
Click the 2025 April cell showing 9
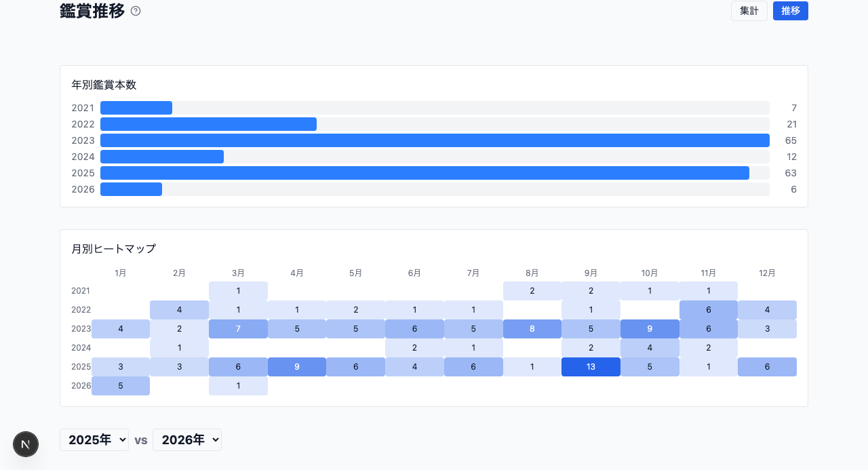click(x=297, y=367)
